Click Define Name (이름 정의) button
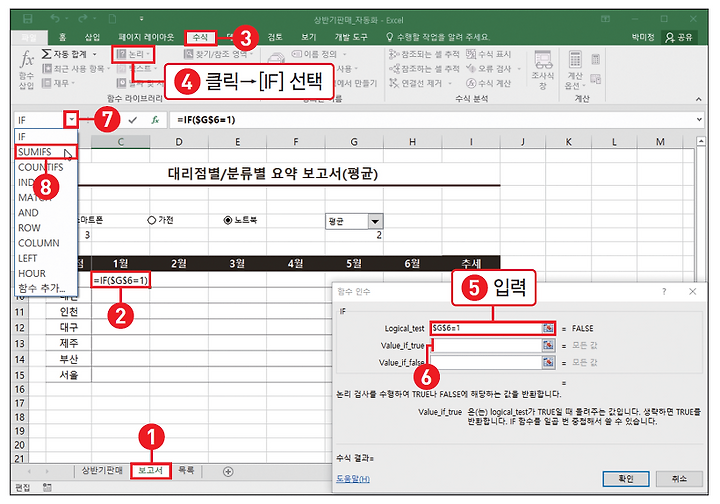Screen dimensions: 720x504 click(x=318, y=54)
